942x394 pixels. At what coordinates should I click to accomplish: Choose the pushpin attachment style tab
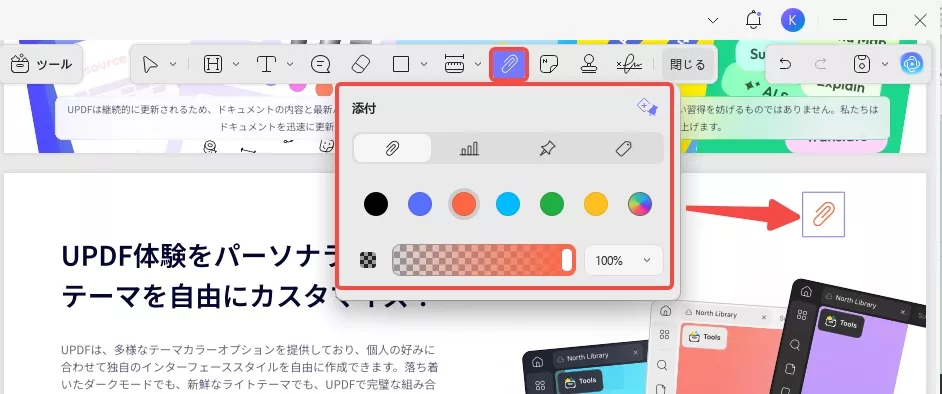(x=547, y=148)
